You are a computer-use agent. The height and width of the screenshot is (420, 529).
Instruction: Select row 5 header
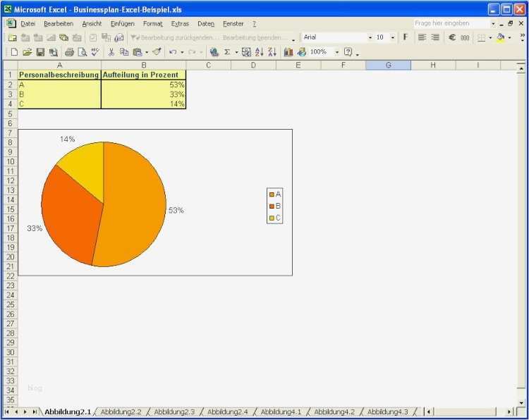point(10,113)
